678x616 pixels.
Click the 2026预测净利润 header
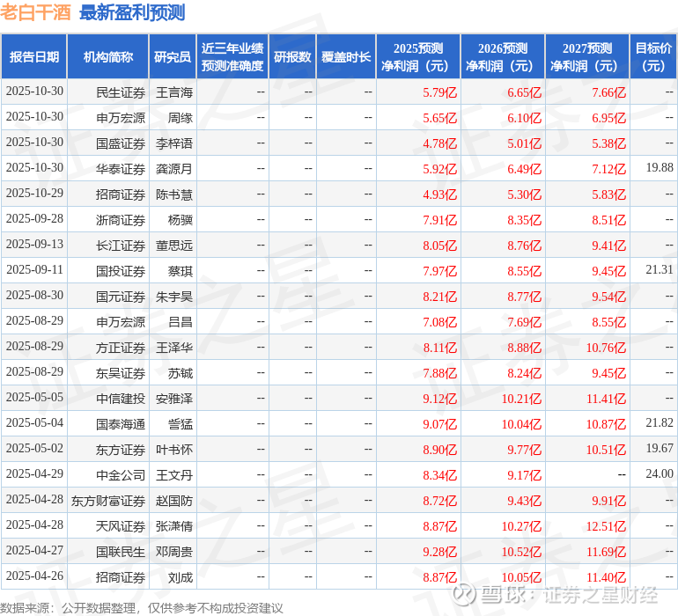pos(503,56)
